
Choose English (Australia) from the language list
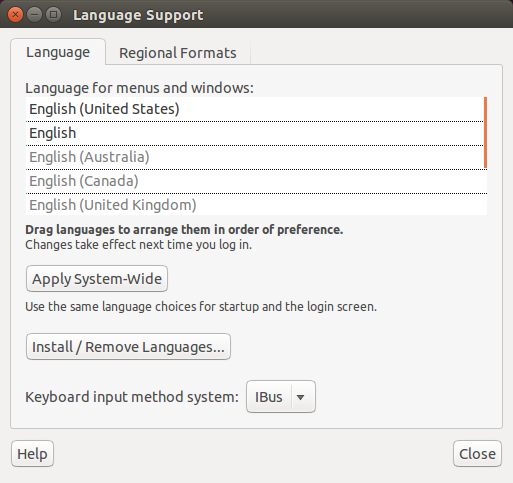254,157
